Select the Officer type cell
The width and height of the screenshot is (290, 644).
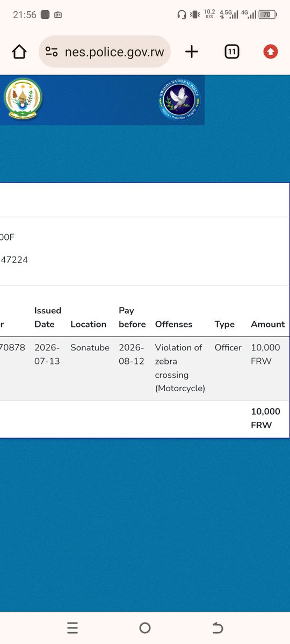tap(228, 347)
